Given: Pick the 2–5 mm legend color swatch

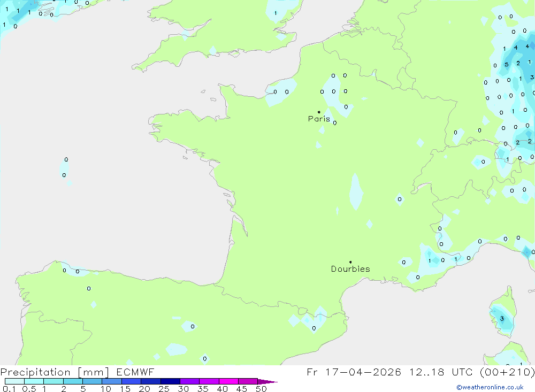Looking at the screenshot, I should coord(73,381).
